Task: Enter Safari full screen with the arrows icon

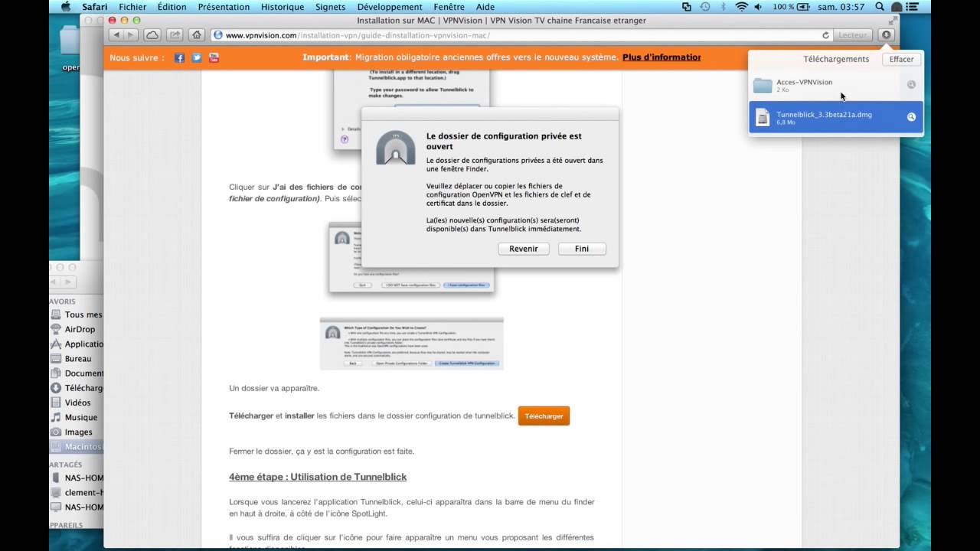Action: click(x=893, y=21)
